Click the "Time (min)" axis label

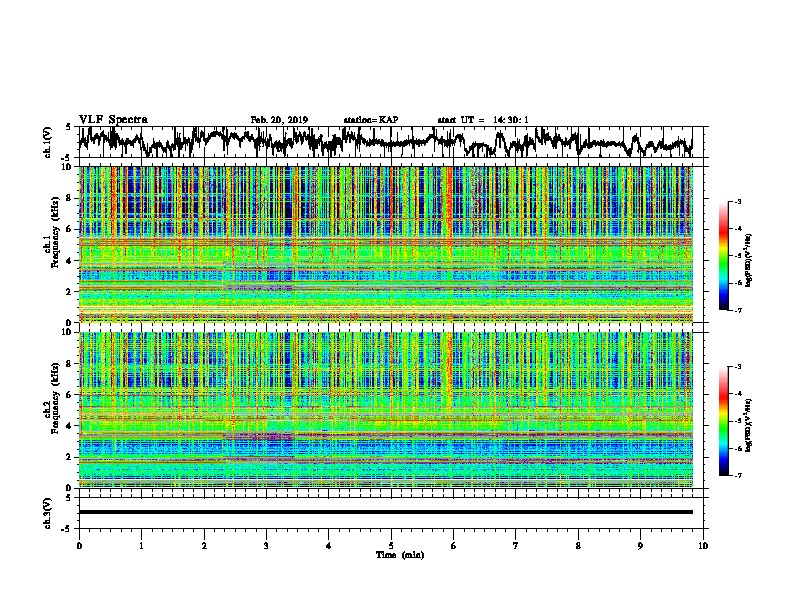pyautogui.click(x=400, y=555)
